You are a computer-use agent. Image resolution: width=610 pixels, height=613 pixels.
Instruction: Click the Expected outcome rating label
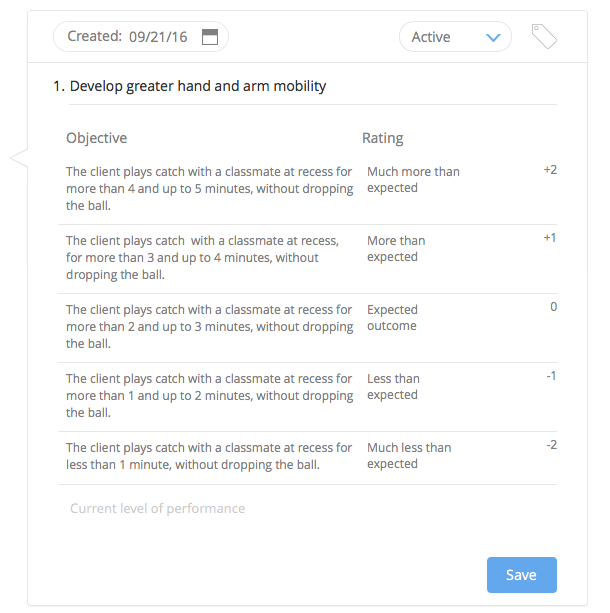(392, 317)
